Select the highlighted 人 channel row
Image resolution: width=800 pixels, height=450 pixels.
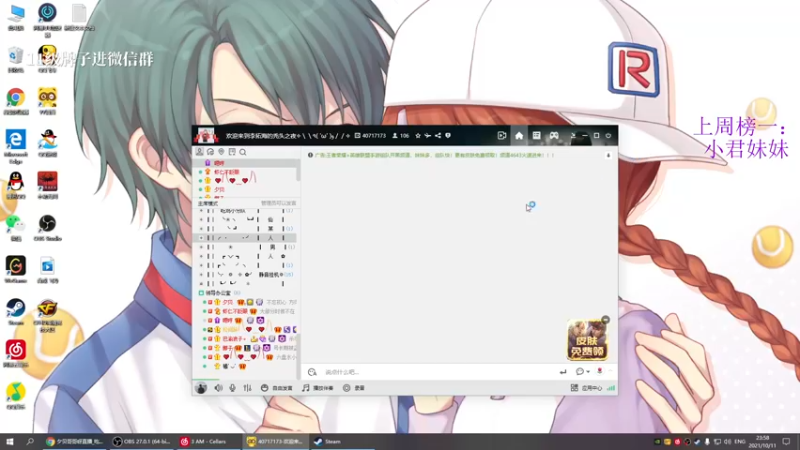pos(245,238)
